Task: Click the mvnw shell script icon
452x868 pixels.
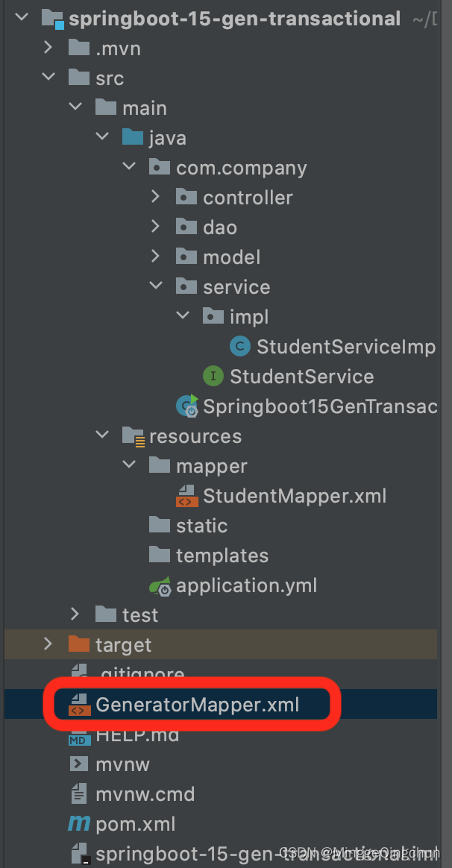Action: click(x=80, y=764)
